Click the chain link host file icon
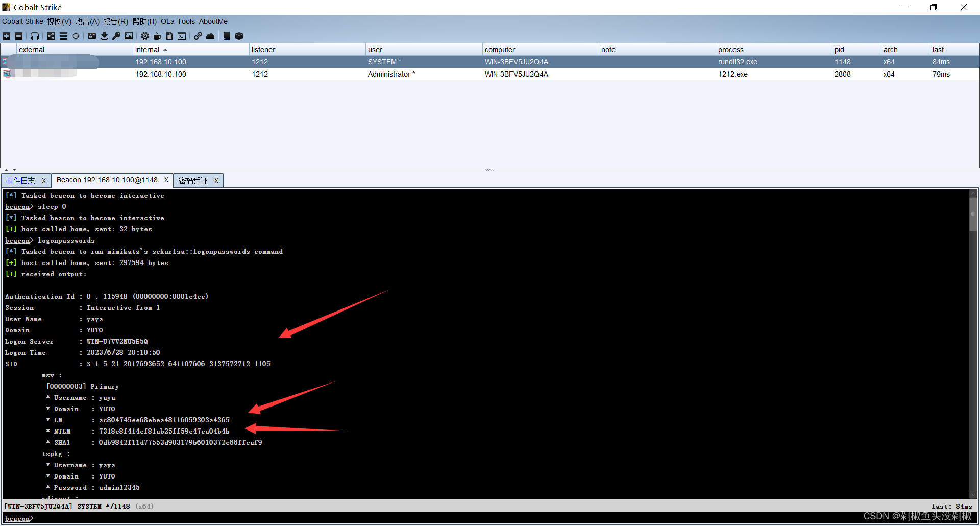 coord(198,36)
